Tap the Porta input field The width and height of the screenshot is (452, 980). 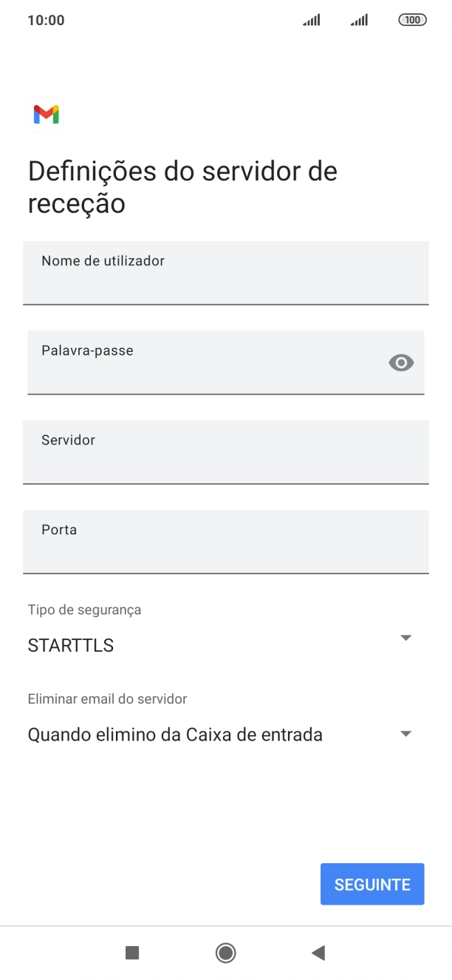coord(226,542)
